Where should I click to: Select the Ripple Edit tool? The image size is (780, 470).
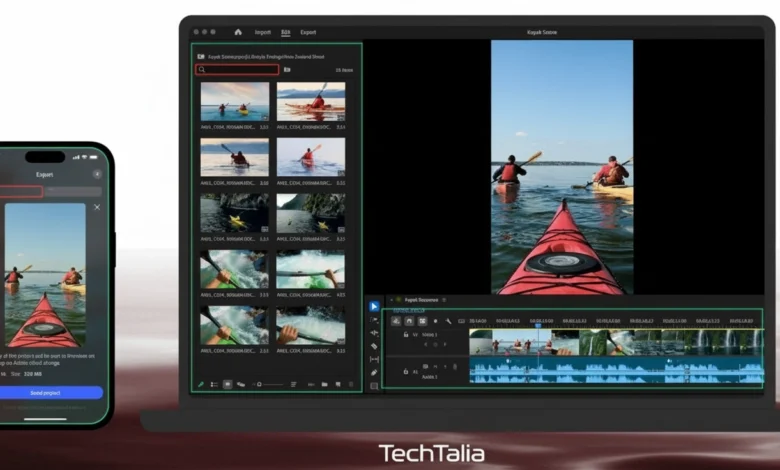coord(374,332)
